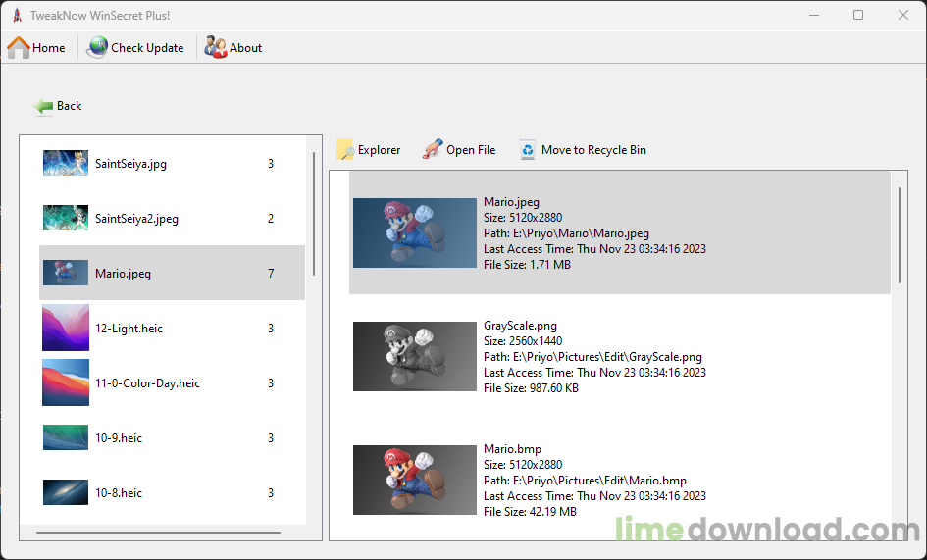Select SaintSeiya.jpg in the file list
The height and width of the screenshot is (560, 927).
tap(130, 164)
